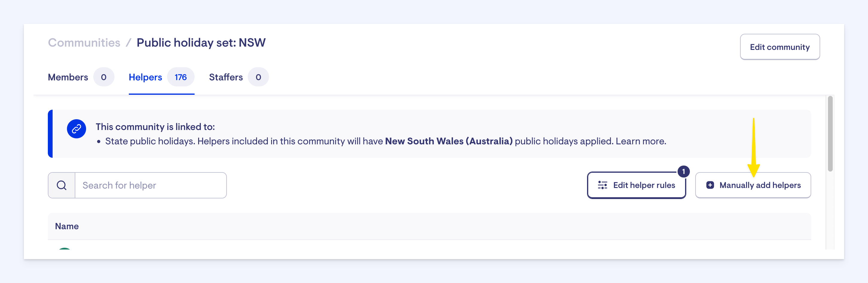Open the Staffers tab
Image resolution: width=868 pixels, height=283 pixels.
[226, 77]
